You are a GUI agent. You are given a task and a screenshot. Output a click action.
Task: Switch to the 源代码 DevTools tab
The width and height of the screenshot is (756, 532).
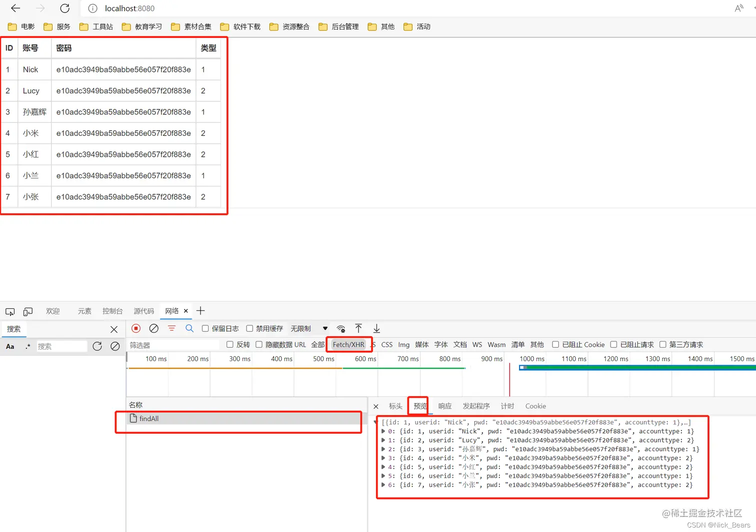tap(144, 311)
